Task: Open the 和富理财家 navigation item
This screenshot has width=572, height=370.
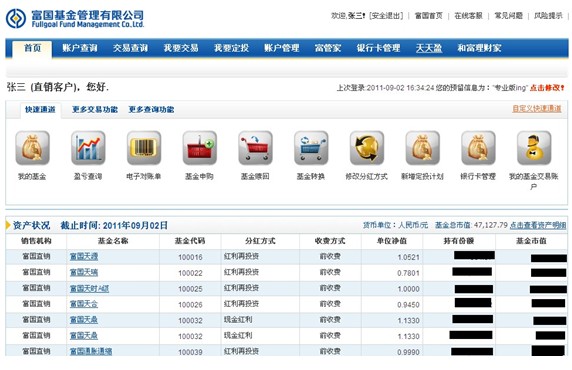Action: coord(479,48)
